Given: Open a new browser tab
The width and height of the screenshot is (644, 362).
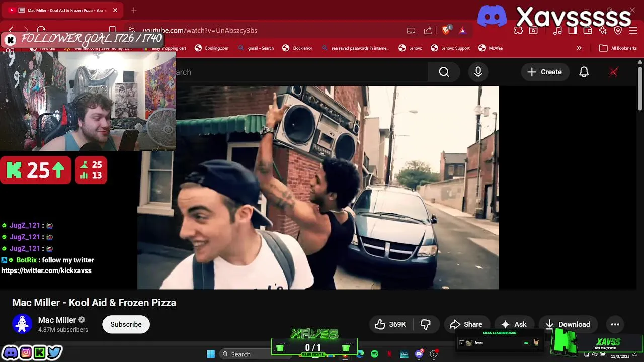Looking at the screenshot, I should click(x=134, y=10).
